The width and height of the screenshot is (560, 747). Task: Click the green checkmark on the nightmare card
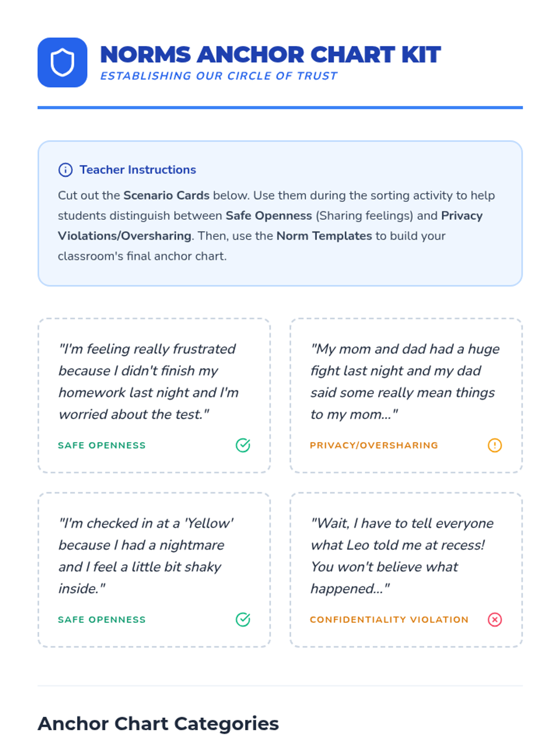pyautogui.click(x=243, y=620)
